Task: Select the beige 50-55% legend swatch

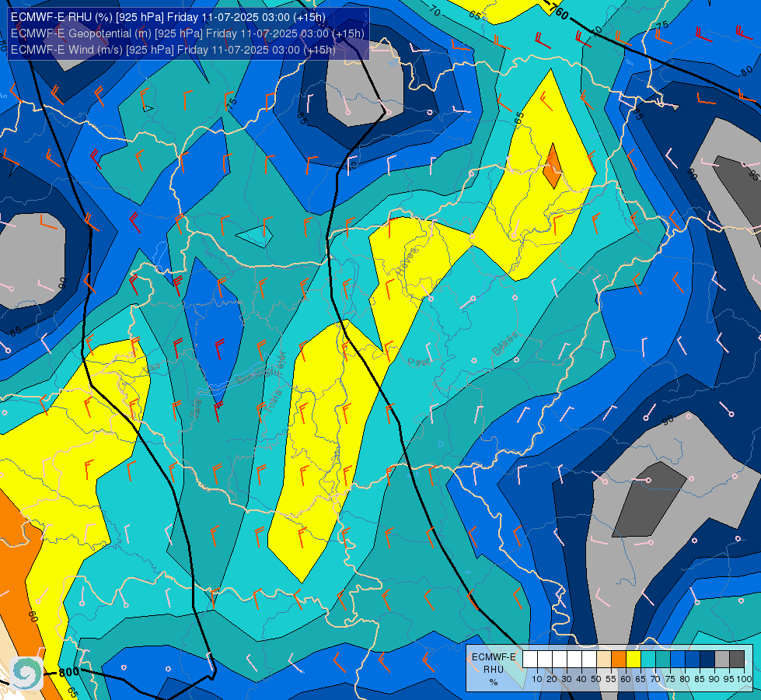Action: coord(604,660)
